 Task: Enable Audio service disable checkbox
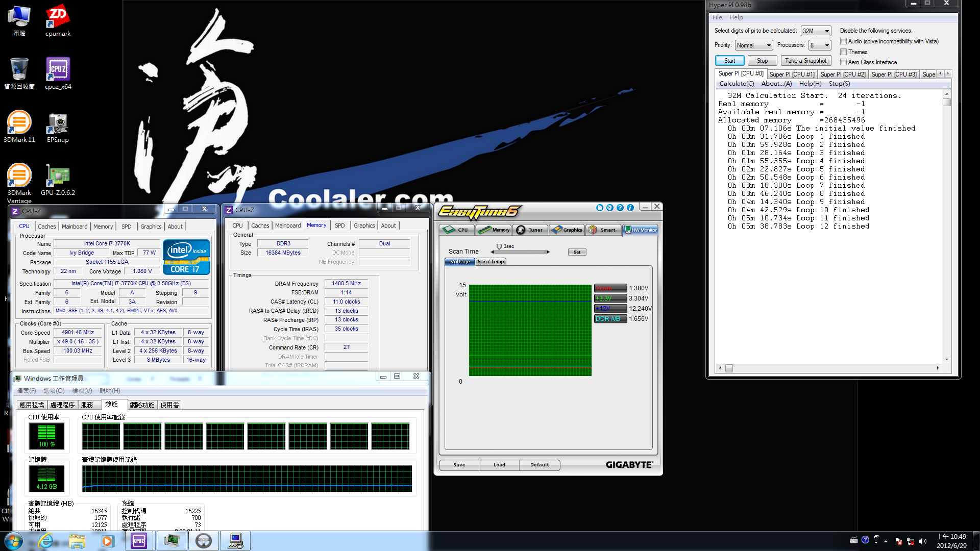844,41
